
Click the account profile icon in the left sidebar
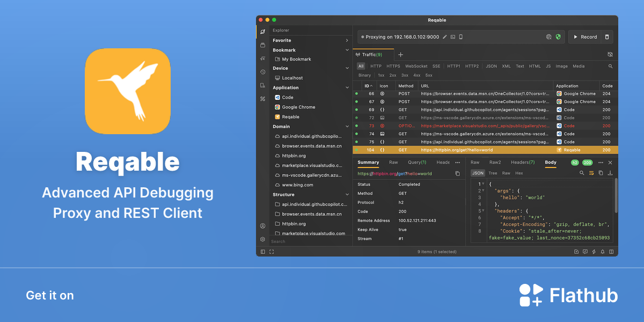(x=262, y=226)
